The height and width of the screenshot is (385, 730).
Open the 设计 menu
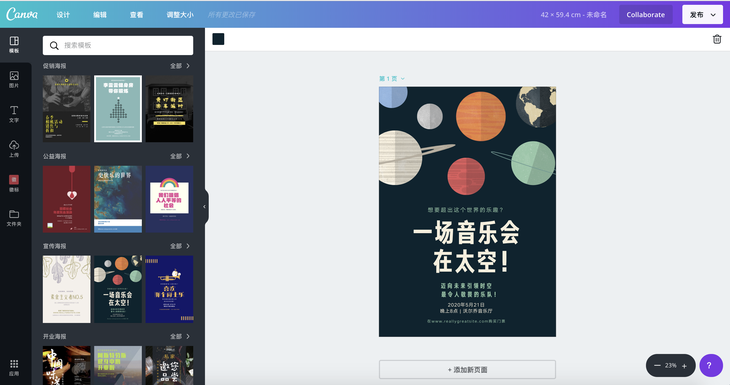[63, 15]
